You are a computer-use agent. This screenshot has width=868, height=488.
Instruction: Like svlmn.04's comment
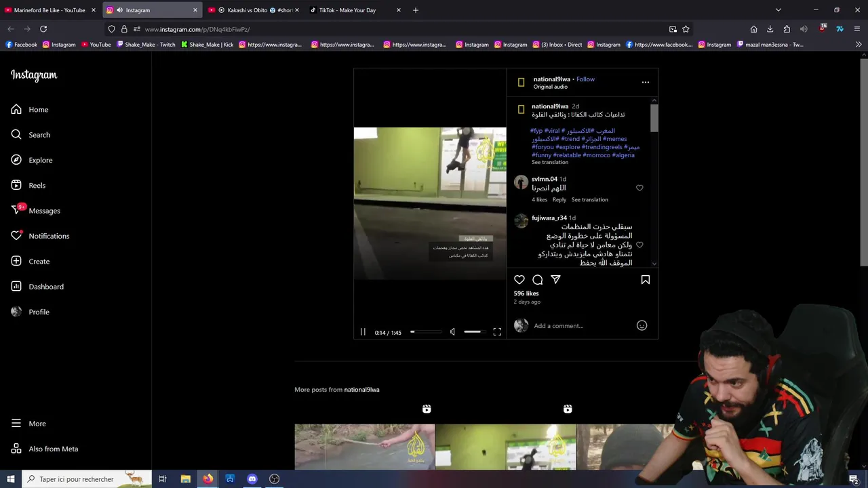coord(639,188)
